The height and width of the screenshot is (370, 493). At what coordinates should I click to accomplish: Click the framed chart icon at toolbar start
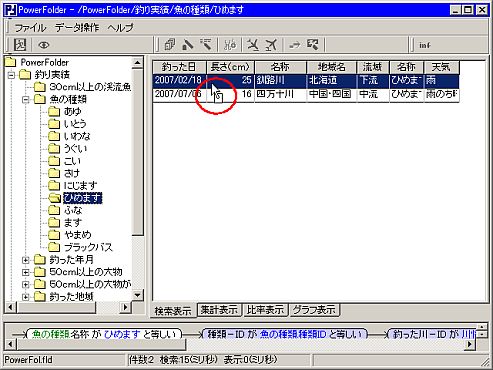coord(20,45)
